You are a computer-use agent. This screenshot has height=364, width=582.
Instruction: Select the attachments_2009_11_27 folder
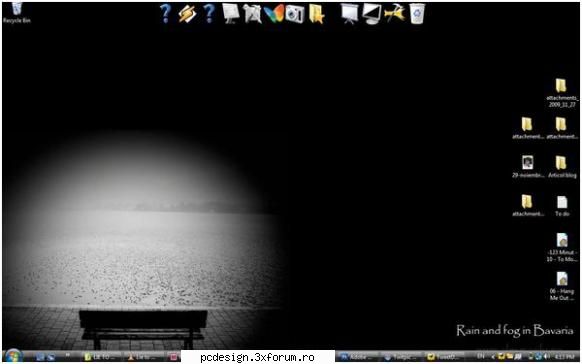coord(562,93)
